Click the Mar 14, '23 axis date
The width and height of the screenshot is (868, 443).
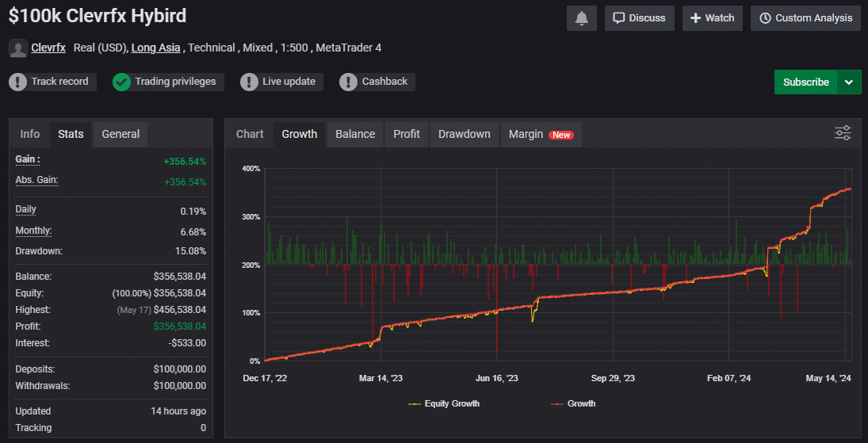coord(380,378)
